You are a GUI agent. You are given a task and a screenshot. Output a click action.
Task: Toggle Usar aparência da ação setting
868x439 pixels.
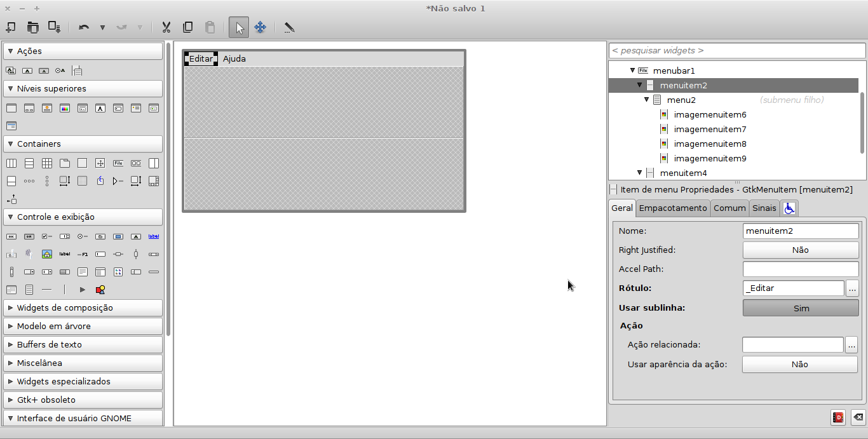799,364
